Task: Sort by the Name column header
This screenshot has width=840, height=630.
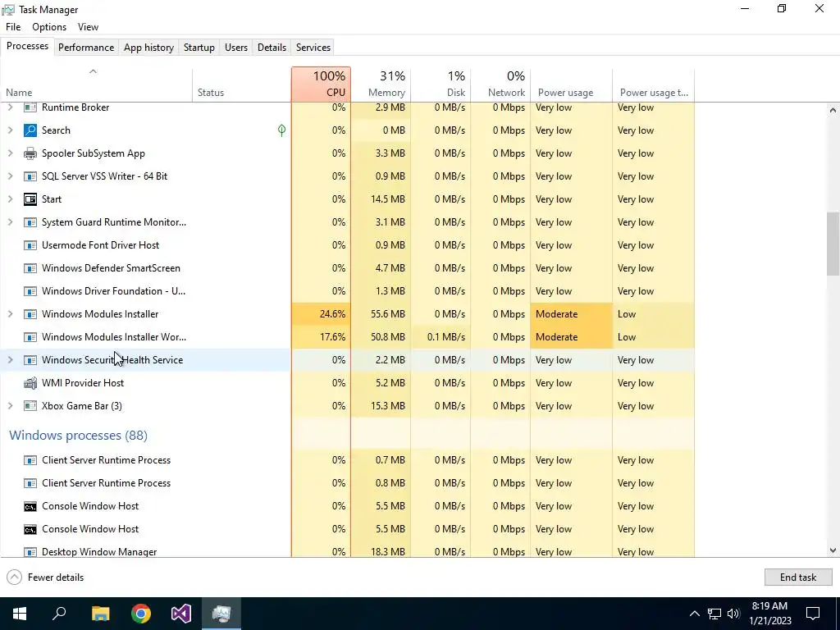Action: (97, 84)
